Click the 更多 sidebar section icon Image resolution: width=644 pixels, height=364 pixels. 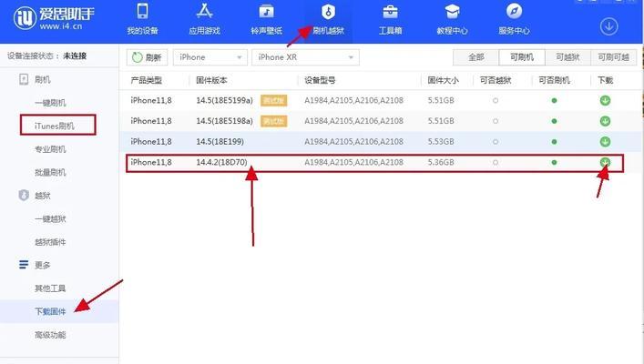click(x=24, y=265)
